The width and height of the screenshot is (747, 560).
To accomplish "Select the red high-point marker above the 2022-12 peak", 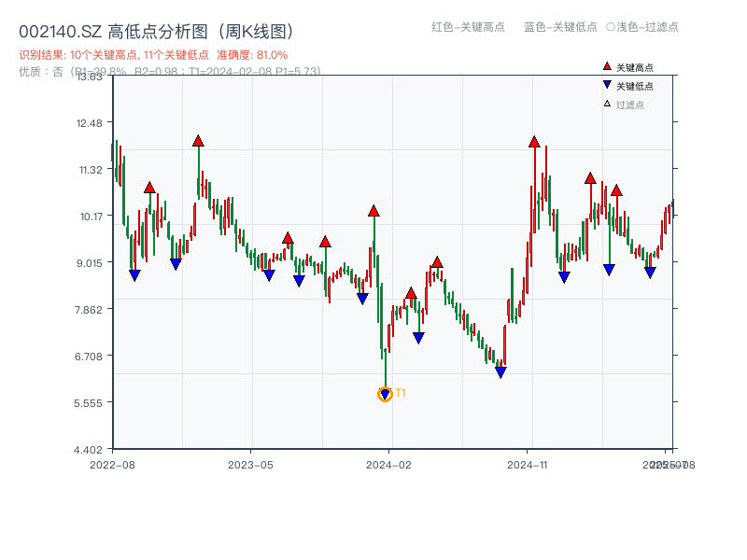I will tap(198, 139).
